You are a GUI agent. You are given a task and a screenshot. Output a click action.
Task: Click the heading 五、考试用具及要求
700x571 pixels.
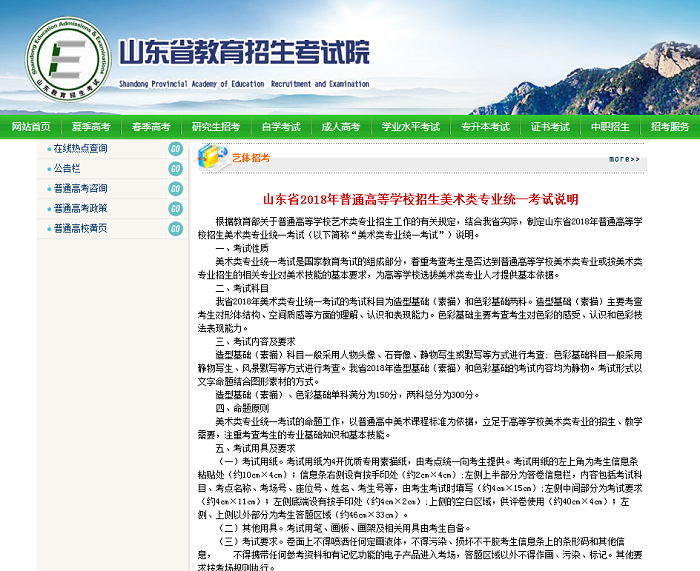pos(256,449)
